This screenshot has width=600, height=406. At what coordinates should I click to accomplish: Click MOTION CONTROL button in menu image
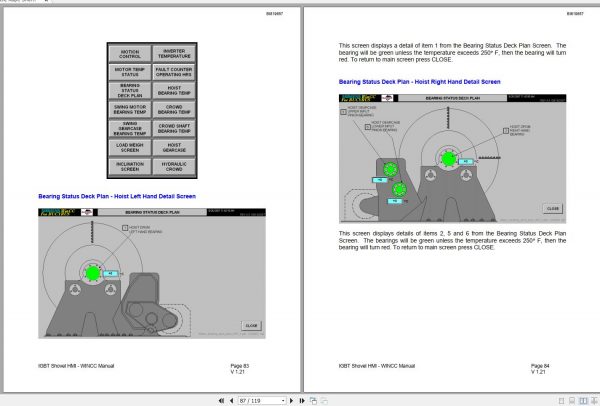point(130,54)
